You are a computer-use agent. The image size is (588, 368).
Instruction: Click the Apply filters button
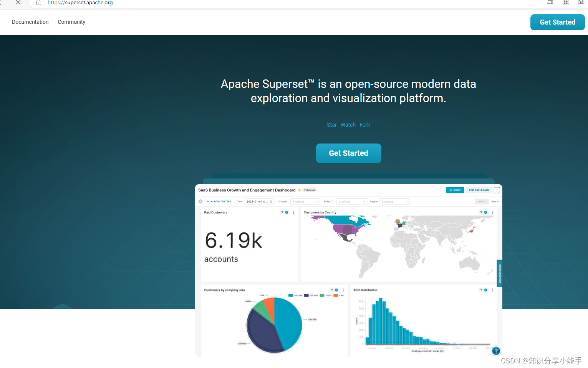(482, 201)
